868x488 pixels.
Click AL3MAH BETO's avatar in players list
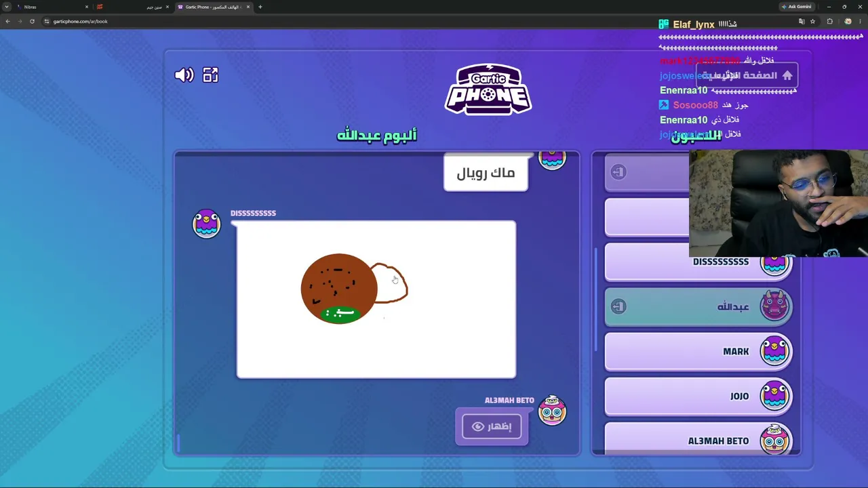pos(774,439)
